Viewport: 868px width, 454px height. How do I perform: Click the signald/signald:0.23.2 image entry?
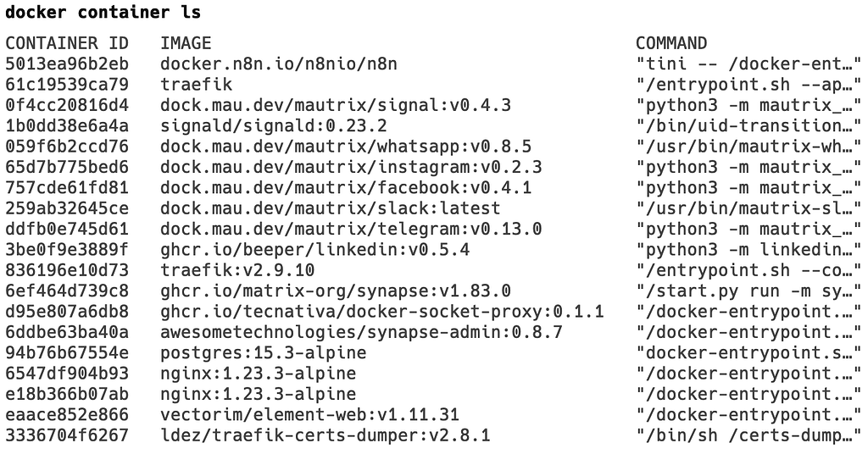point(274,126)
